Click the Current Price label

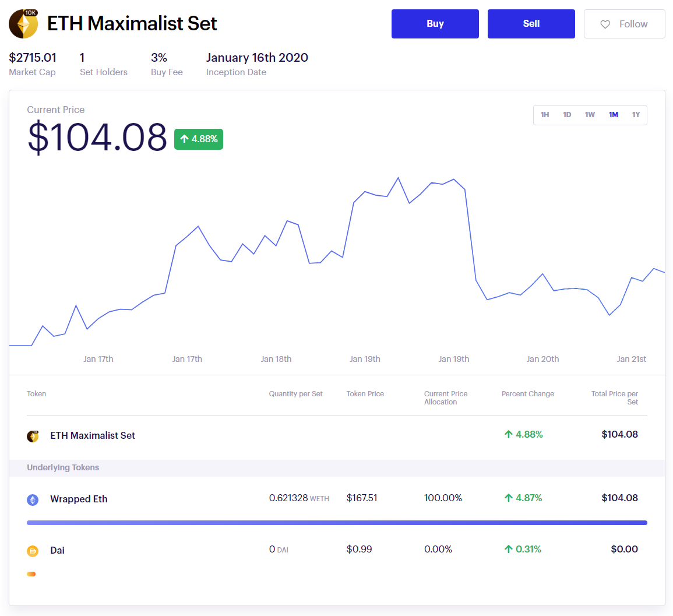[56, 110]
